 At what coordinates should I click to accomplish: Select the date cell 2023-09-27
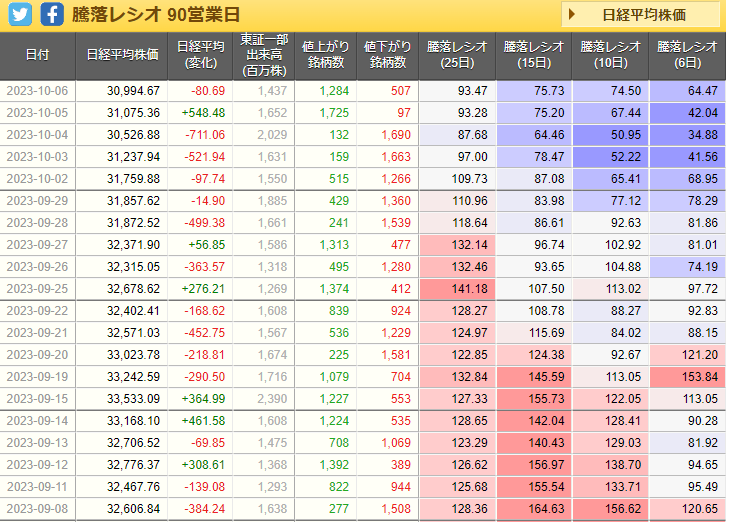coord(37,245)
